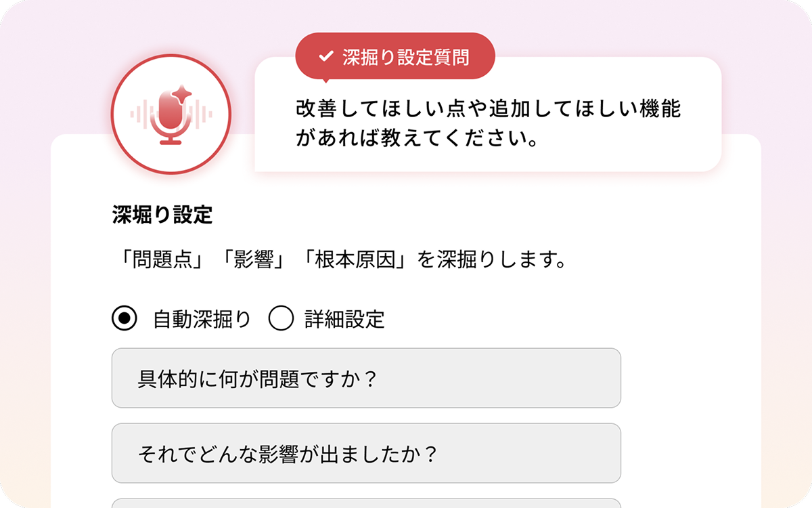Click the text 改善してほしい点や追加してほしい機能
Screen dimensions: 812x508
click(x=489, y=107)
